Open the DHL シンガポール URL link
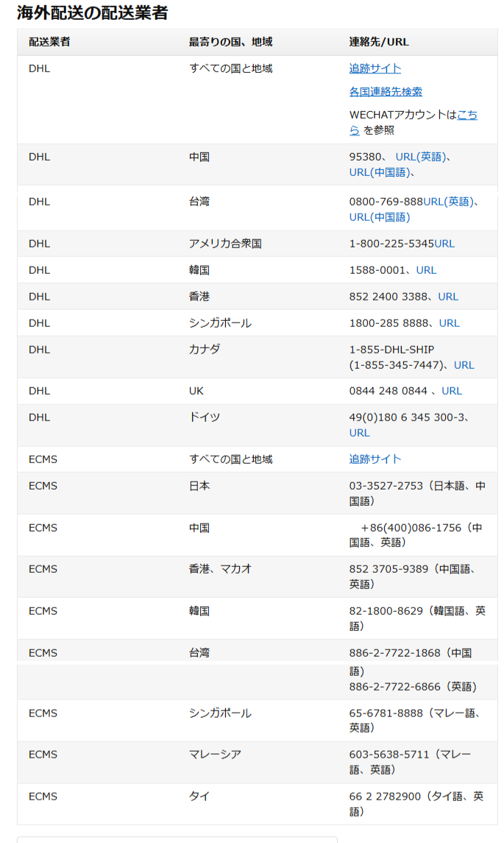The width and height of the screenshot is (504, 843). tap(450, 322)
